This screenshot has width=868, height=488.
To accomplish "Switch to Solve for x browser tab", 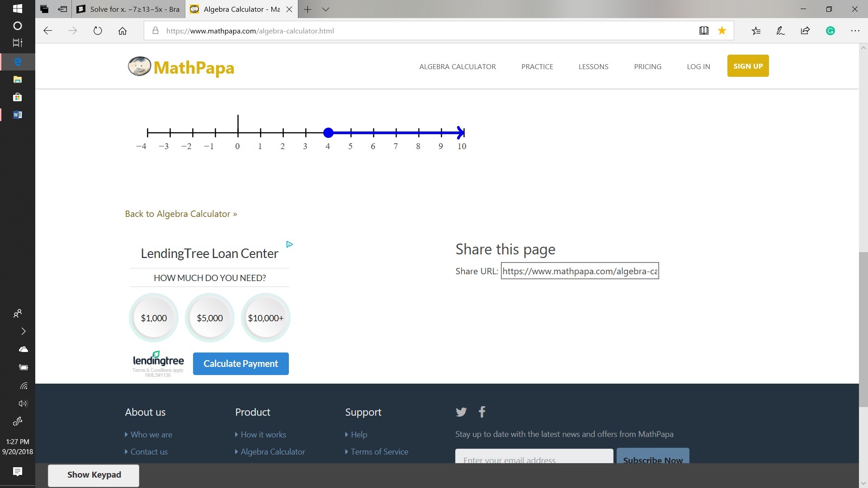I will tap(129, 9).
